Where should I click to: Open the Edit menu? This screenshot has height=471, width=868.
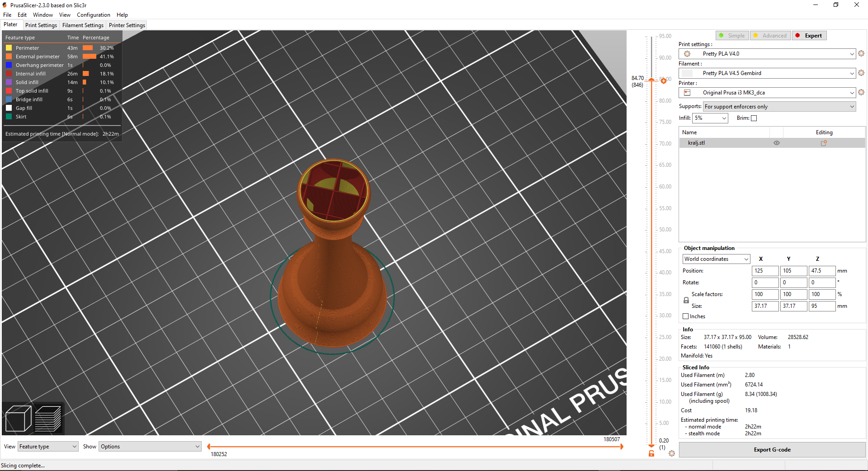coord(22,15)
